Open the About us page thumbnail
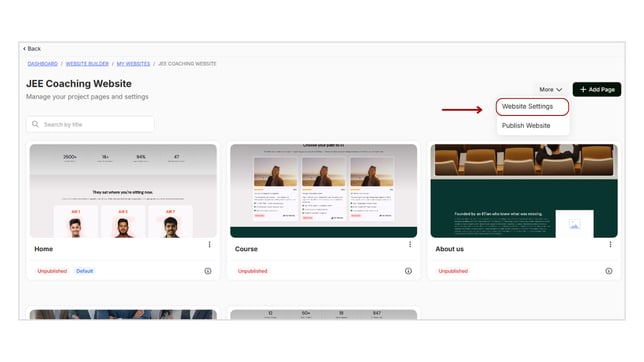The image size is (644, 362). [x=524, y=191]
